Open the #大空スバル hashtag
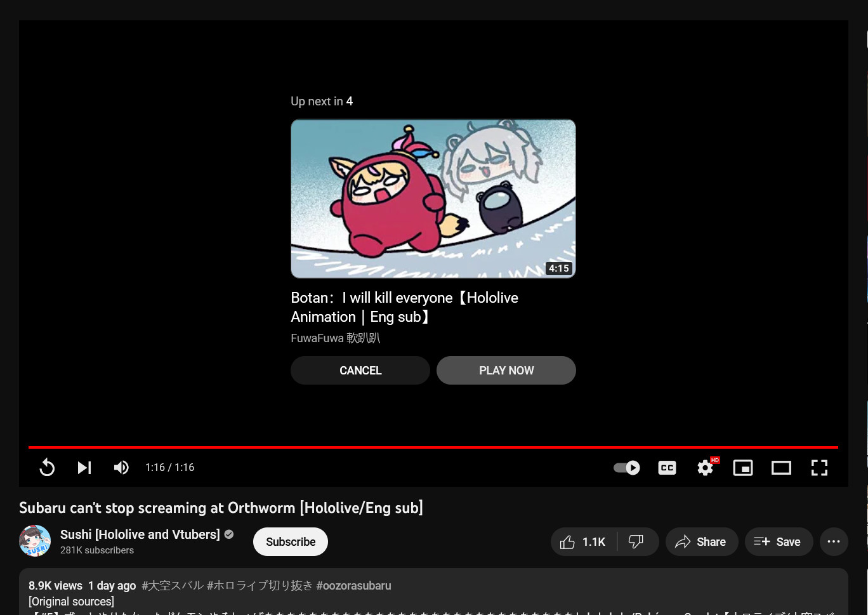868x615 pixels. coord(173,585)
